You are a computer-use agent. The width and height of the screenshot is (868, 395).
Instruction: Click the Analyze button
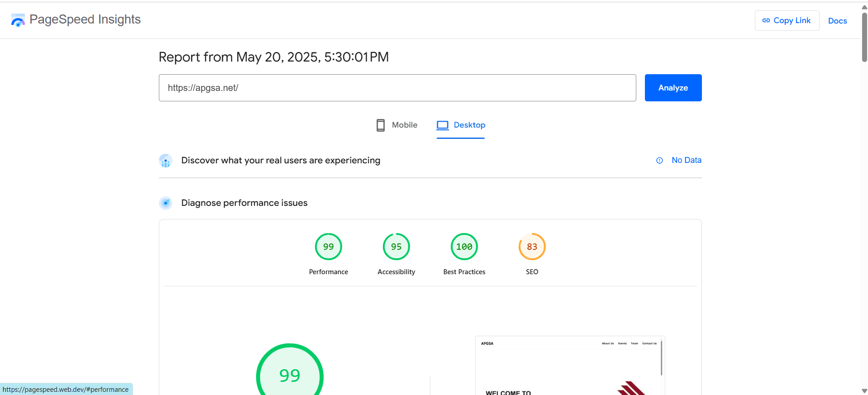tap(673, 88)
